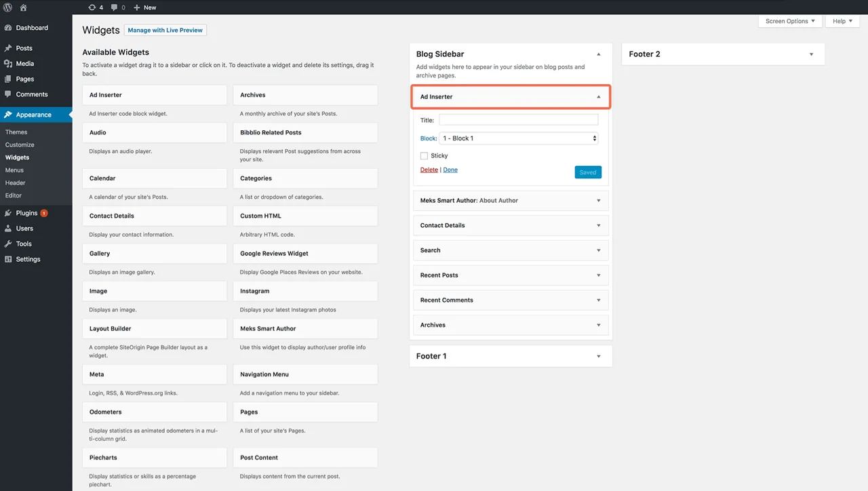Screen dimensions: 868x491
Task: Select Widgets submenu item
Action: click(x=17, y=157)
